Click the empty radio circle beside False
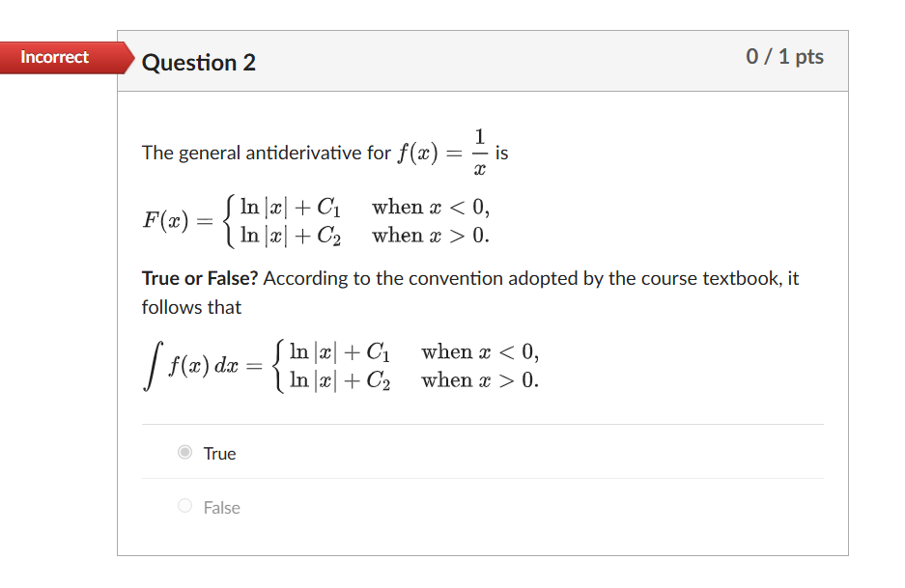 tap(184, 506)
